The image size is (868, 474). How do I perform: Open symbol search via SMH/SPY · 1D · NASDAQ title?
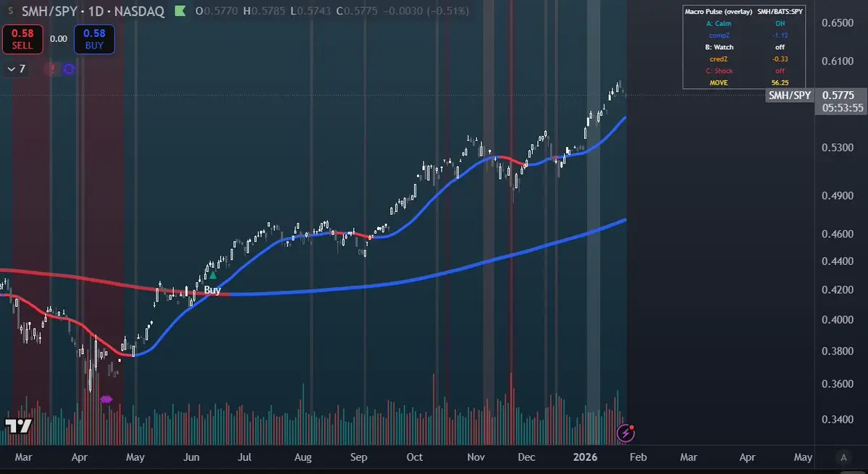pyautogui.click(x=93, y=11)
